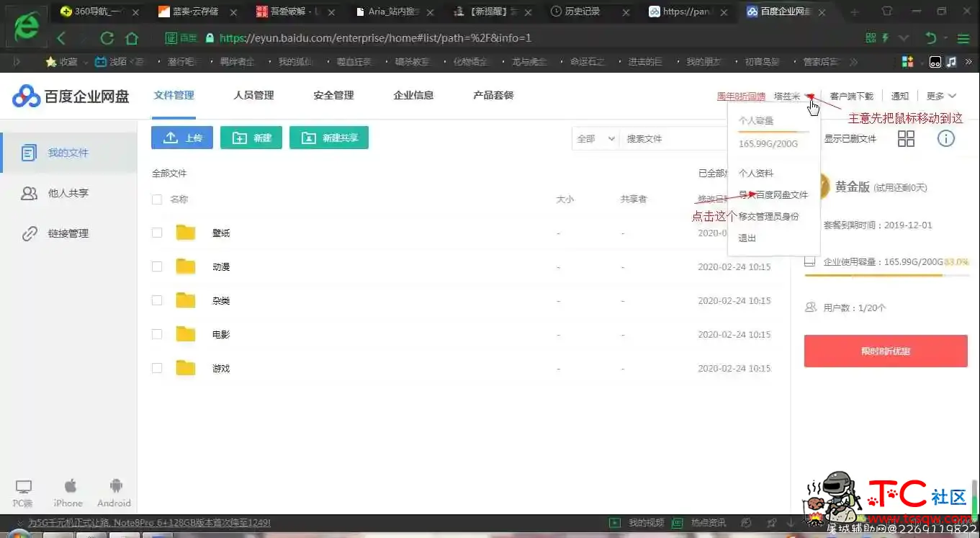Viewport: 980px width, 538px height.
Task: Click 我的视频 status bar item
Action: tap(637, 523)
